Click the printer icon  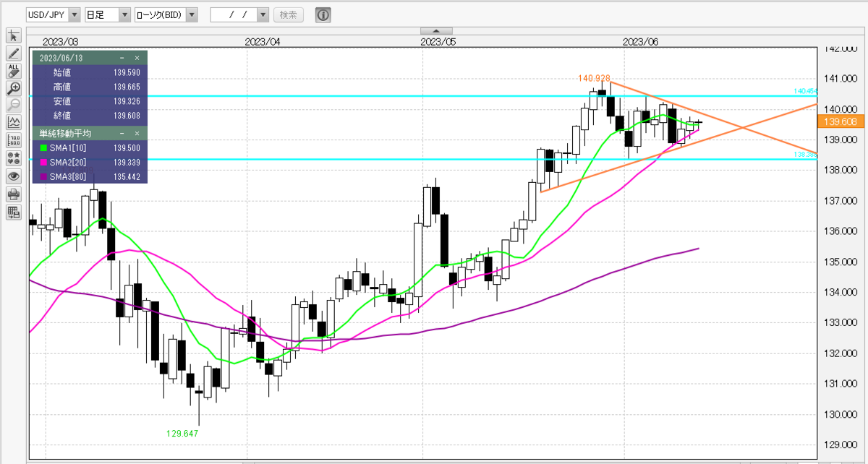coord(13,194)
